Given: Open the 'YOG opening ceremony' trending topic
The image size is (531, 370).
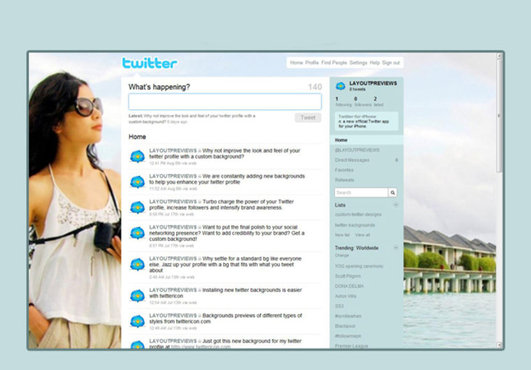Looking at the screenshot, I should [x=359, y=266].
